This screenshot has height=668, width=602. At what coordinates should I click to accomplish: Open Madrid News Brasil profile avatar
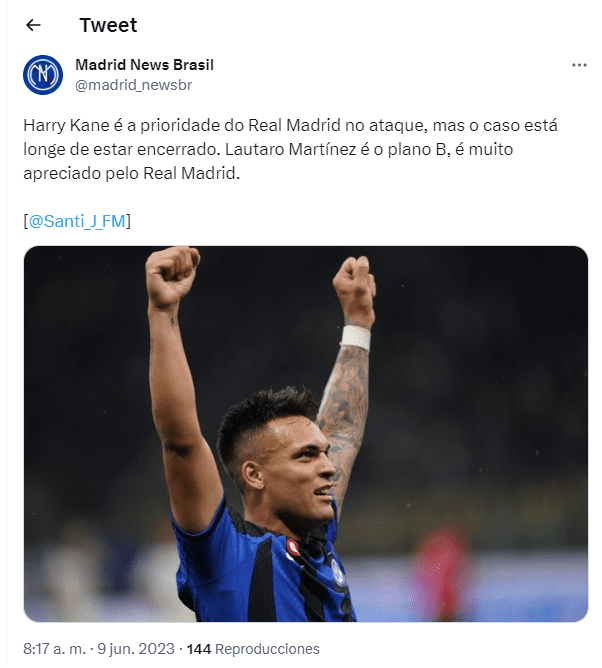43,75
